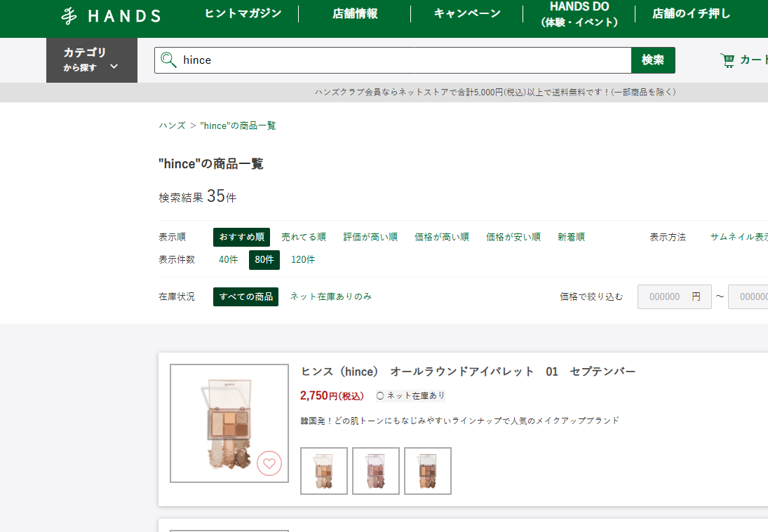This screenshot has height=532, width=768.
Task: Sort by 新着順
Action: click(571, 237)
